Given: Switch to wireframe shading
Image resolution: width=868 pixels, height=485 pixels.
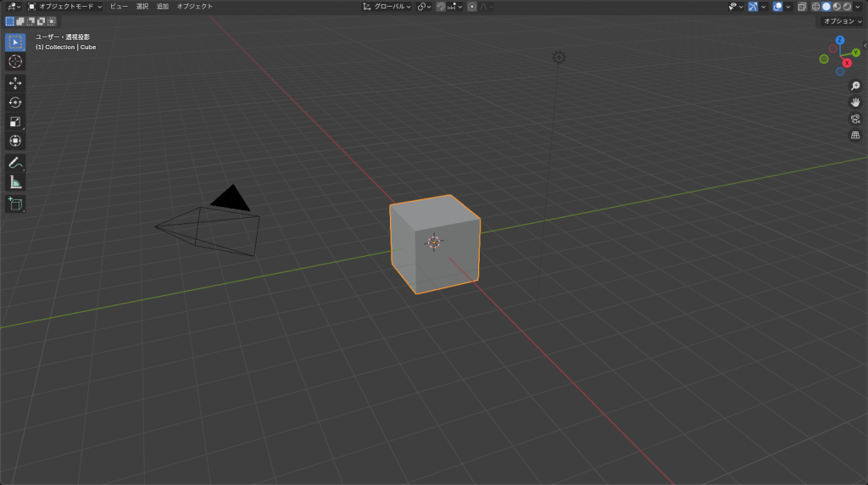Looking at the screenshot, I should (816, 7).
